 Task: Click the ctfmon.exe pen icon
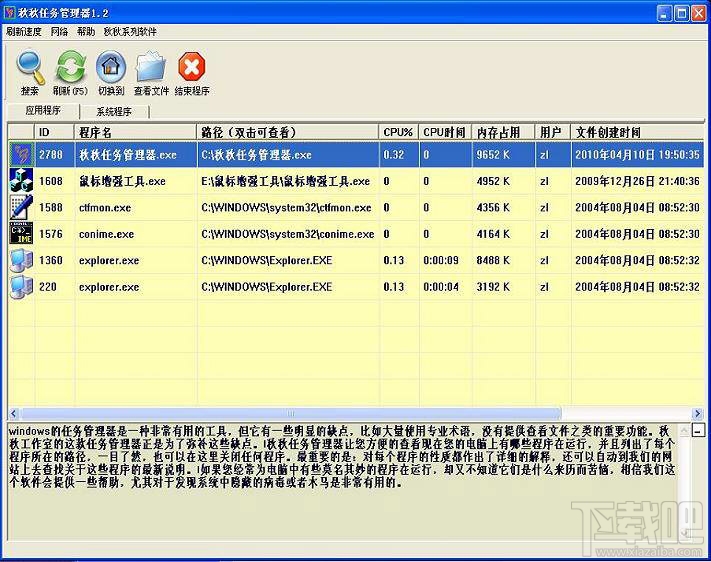tap(21, 207)
